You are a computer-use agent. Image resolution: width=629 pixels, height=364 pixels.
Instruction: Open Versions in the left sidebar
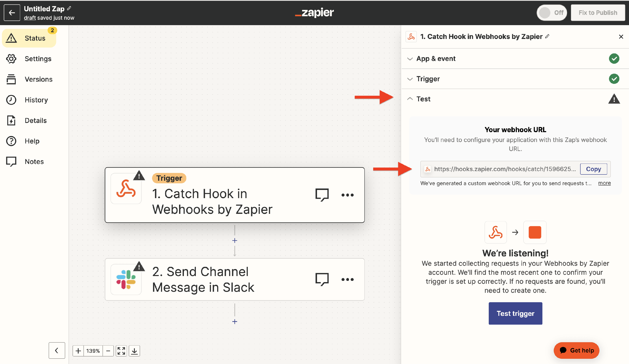point(38,79)
